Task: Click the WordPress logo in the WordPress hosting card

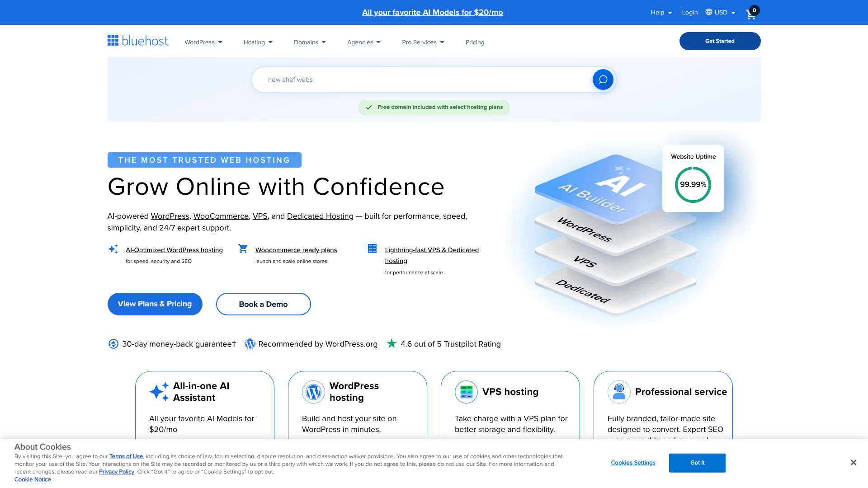Action: (313, 392)
